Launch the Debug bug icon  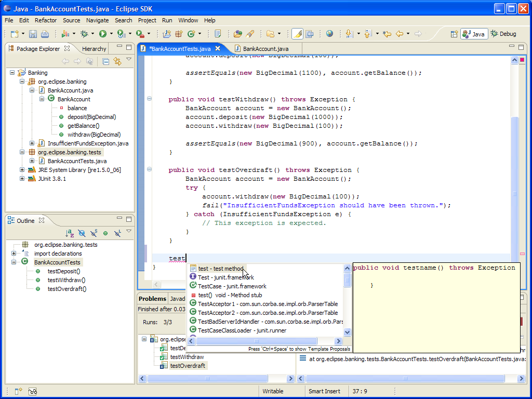pyautogui.click(x=84, y=34)
